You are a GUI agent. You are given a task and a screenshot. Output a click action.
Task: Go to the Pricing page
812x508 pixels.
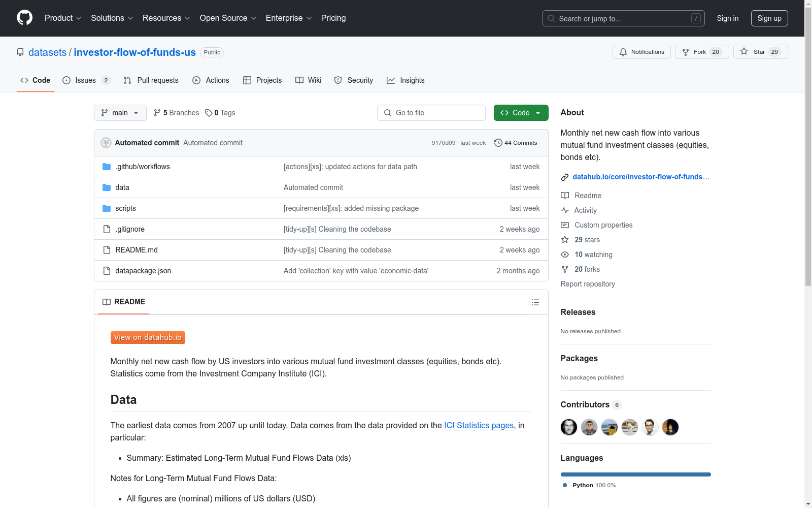[333, 18]
